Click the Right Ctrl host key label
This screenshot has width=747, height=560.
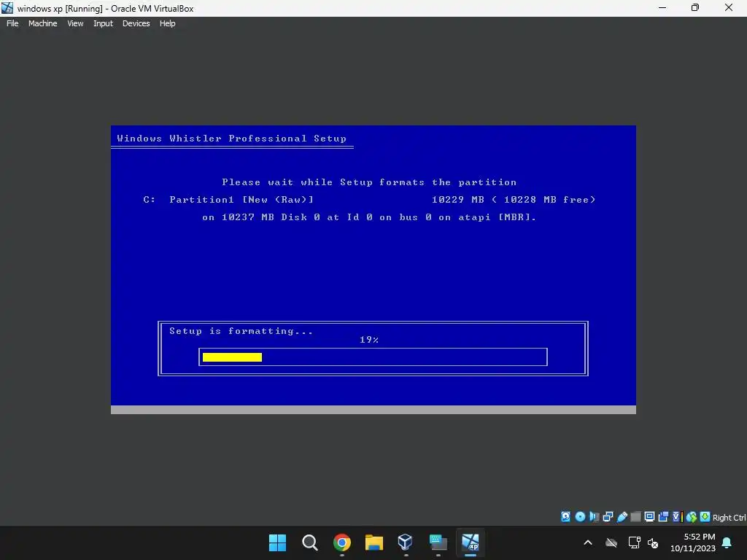point(729,518)
